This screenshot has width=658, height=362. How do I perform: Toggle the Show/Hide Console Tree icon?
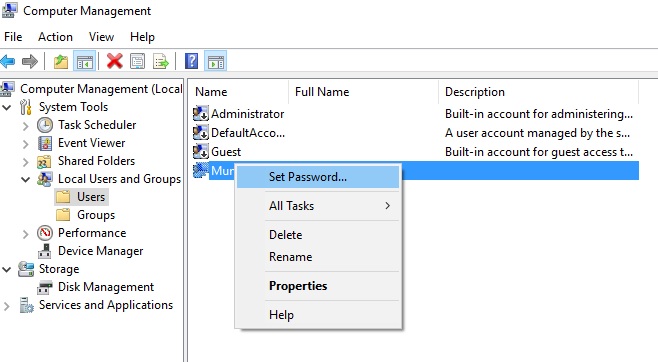(84, 62)
